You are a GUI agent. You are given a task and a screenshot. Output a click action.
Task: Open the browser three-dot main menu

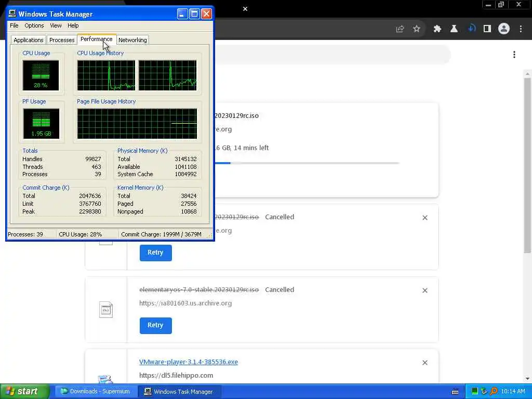pos(521,29)
